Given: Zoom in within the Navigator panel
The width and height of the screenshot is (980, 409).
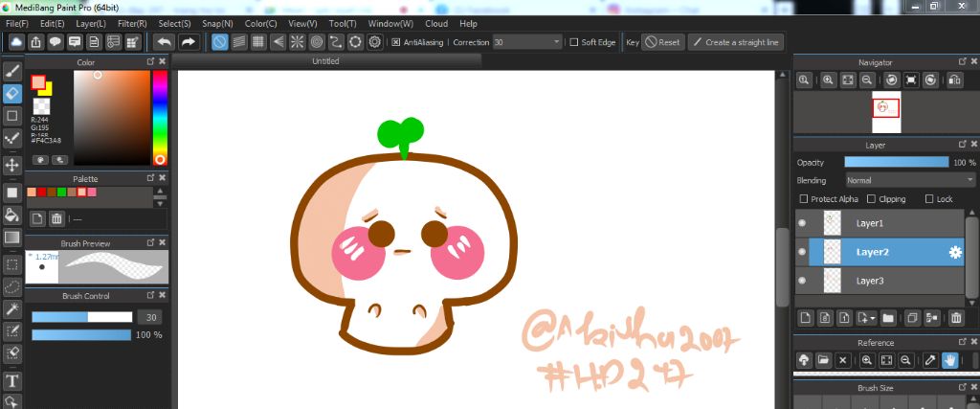Looking at the screenshot, I should tap(828, 80).
